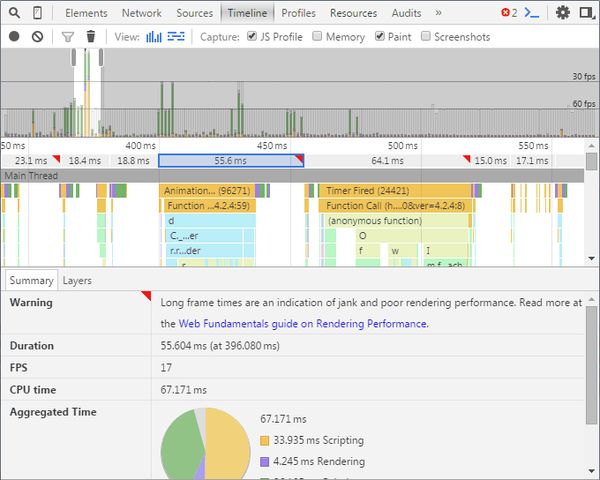Select the 55.6 ms frame bar

pos(231,161)
